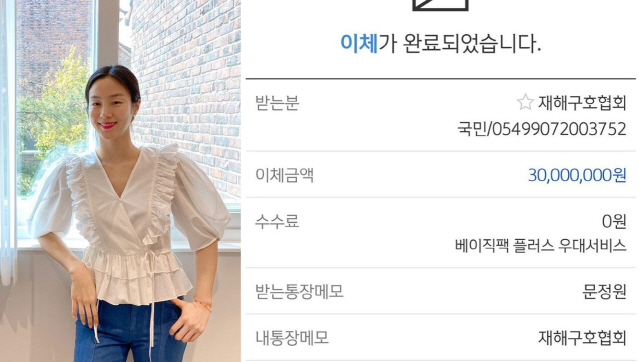Click 재해구호협회 value in 내통장메모 row
This screenshot has height=362, width=640.
point(582,338)
